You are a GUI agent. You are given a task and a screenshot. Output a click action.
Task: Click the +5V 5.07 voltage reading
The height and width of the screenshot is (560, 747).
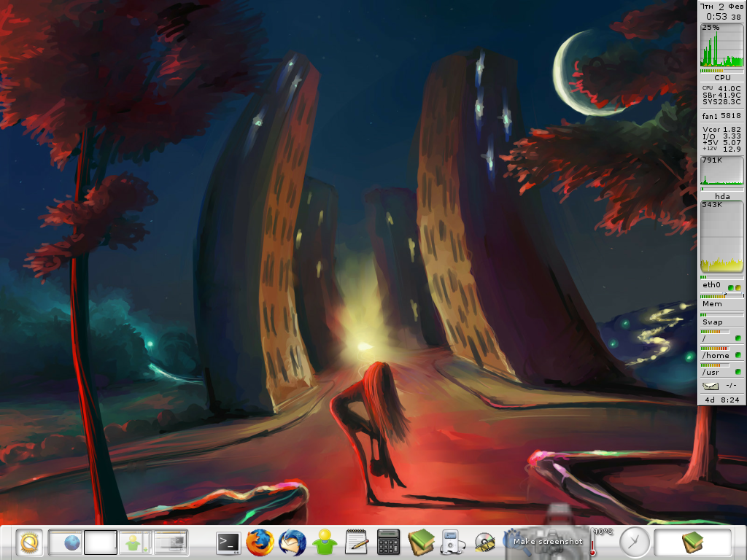pyautogui.click(x=721, y=142)
